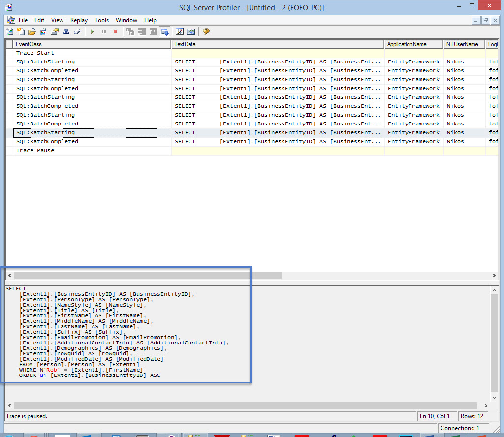Click the second grayed replay toolbar icon
Screen dimensions: 504x437
pyautogui.click(x=141, y=31)
